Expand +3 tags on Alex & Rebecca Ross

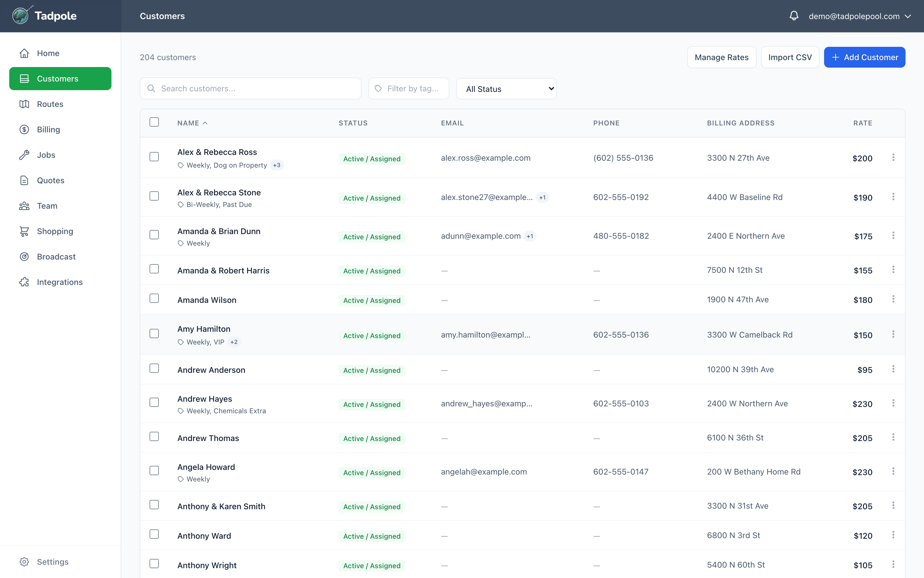click(x=277, y=165)
